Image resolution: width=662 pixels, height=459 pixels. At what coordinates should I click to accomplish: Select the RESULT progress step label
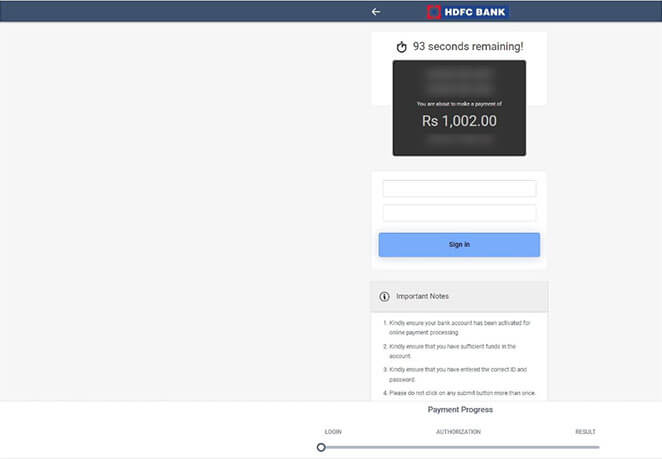pos(585,432)
